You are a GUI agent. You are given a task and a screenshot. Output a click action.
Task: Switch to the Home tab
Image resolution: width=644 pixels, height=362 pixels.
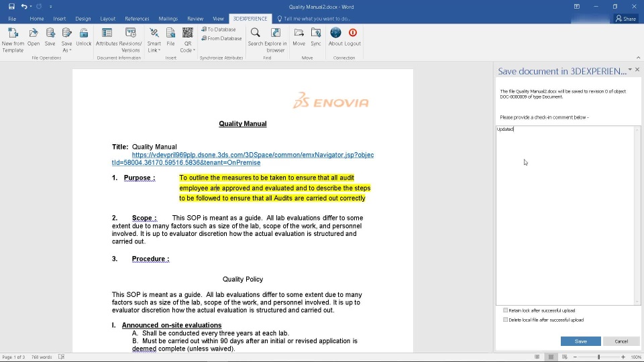pos(36,19)
